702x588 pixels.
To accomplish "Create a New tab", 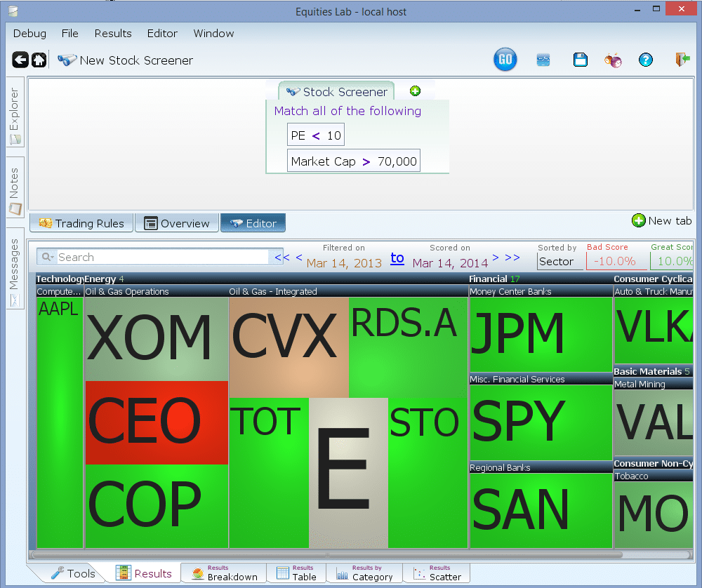I will click(x=662, y=220).
